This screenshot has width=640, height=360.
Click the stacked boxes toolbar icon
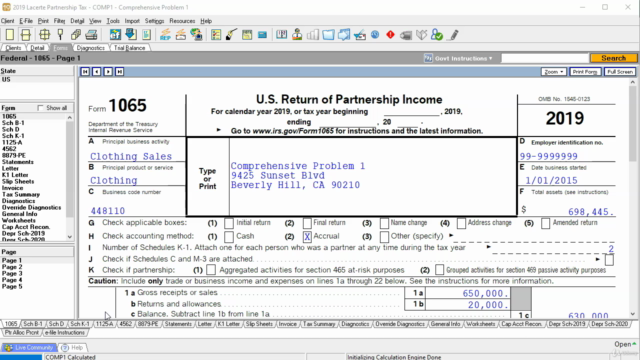point(76,35)
